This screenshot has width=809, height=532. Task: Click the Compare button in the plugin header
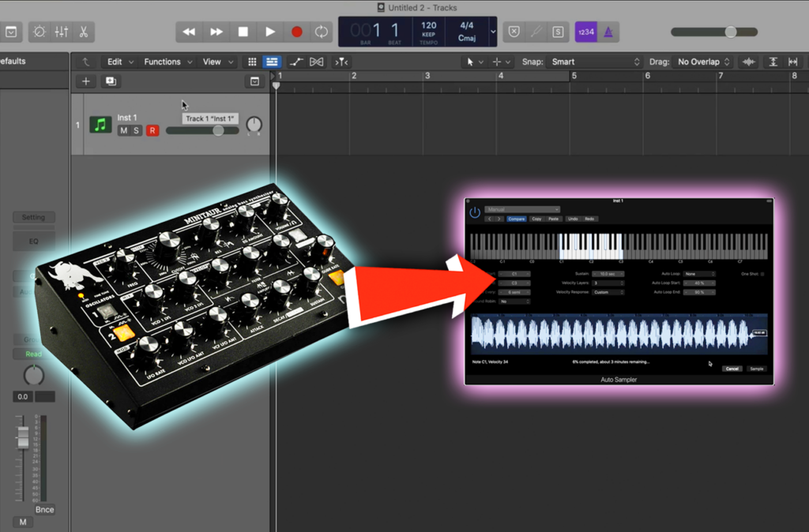pyautogui.click(x=516, y=219)
